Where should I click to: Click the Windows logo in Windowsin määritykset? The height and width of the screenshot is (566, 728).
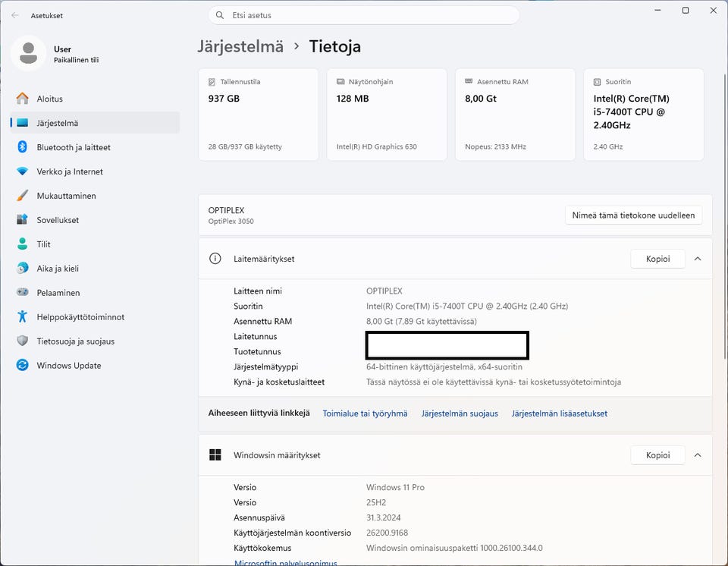pos(215,455)
